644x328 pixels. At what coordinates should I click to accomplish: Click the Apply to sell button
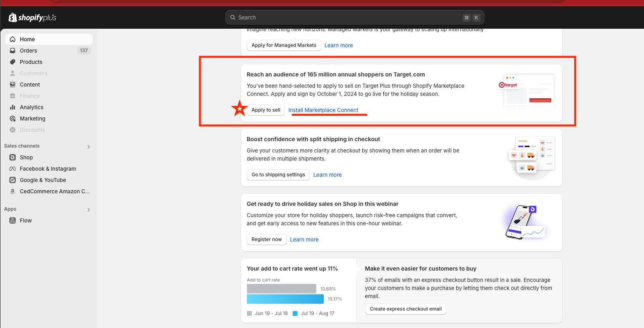click(x=266, y=110)
